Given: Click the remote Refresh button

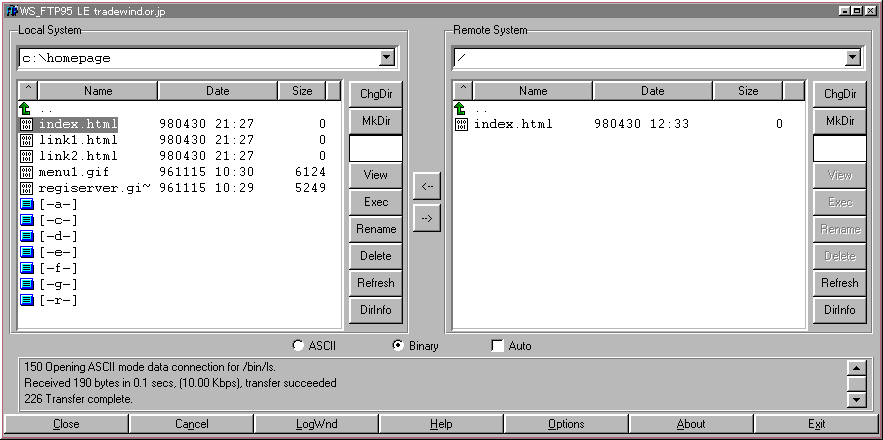Looking at the screenshot, I should coord(839,283).
